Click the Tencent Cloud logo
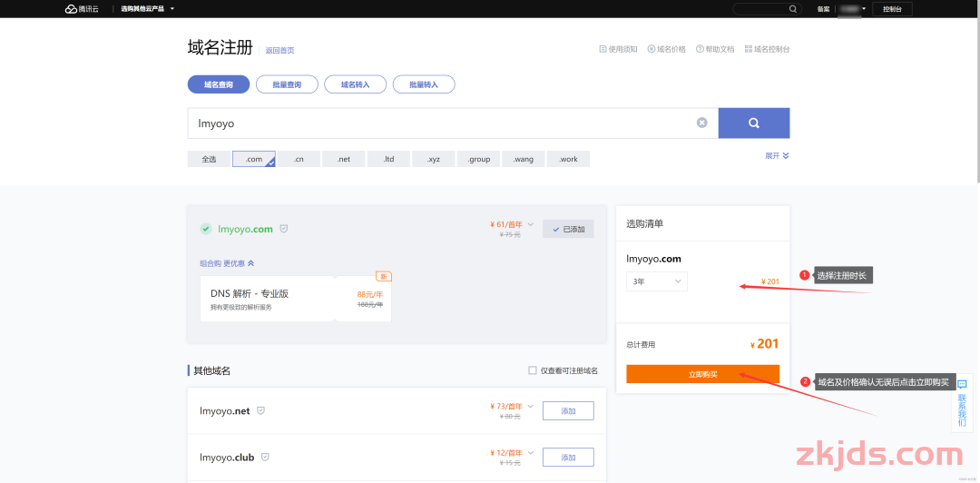This screenshot has height=483, width=980. [x=82, y=9]
